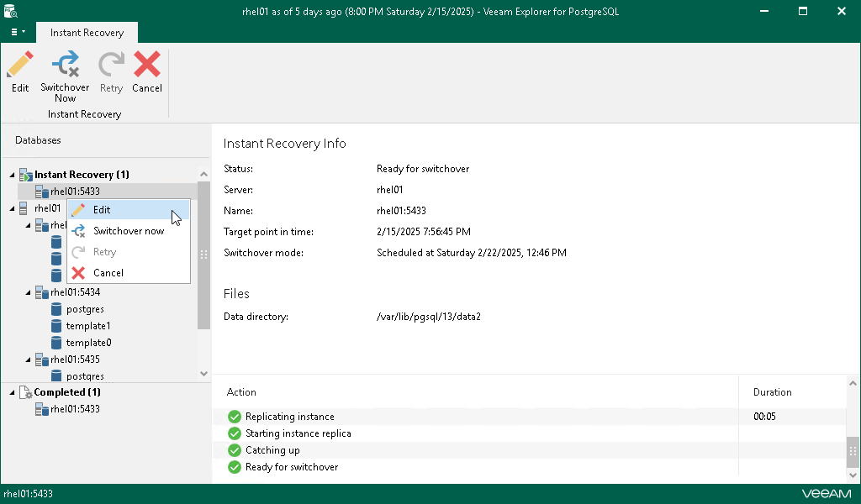
Task: Click the red Cancel toolbar icon
Action: coord(147,63)
